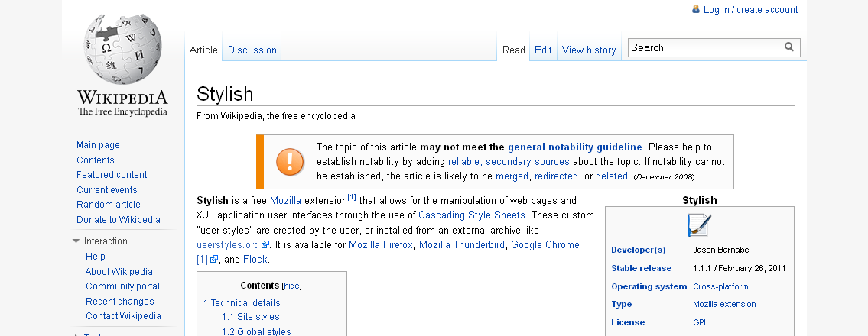The image size is (868, 336).
Task: Click the deleted link
Action: point(612,176)
